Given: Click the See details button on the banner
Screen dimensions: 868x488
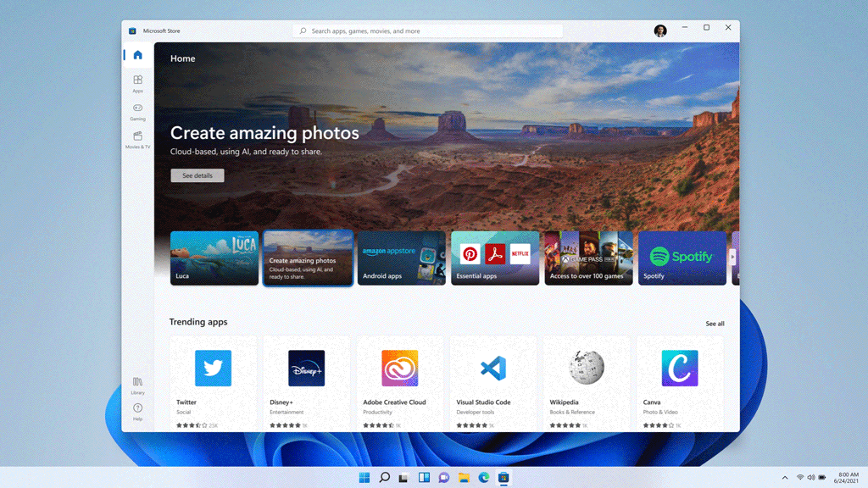Looking at the screenshot, I should pos(197,175).
